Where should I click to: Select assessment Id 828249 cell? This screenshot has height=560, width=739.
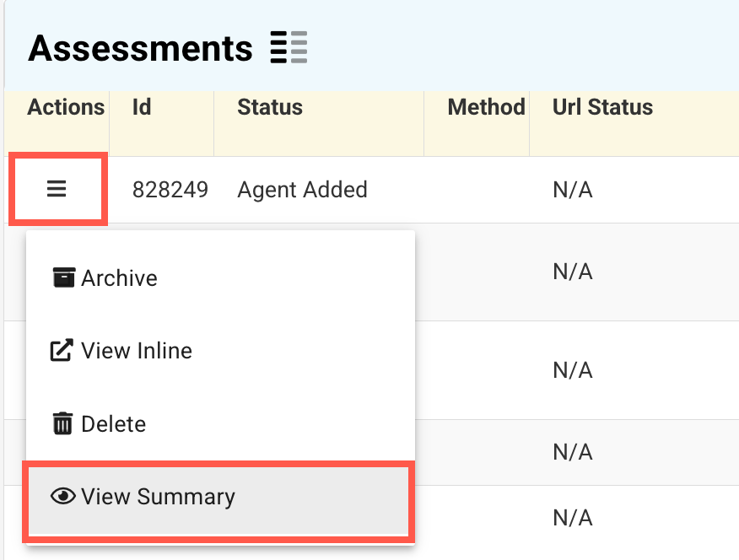point(170,190)
